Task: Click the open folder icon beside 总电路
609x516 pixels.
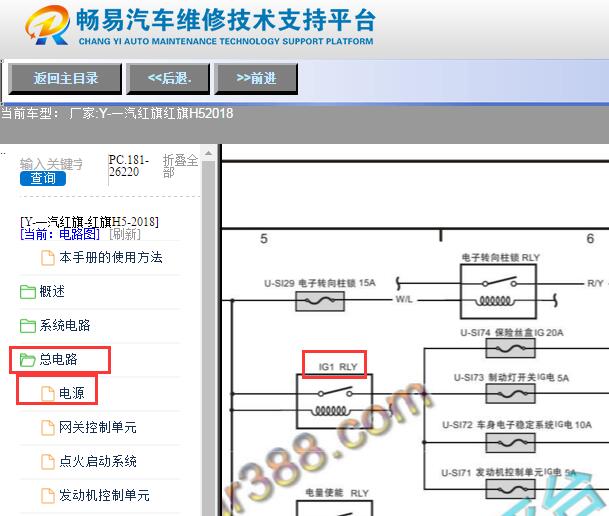Action: click(28, 360)
